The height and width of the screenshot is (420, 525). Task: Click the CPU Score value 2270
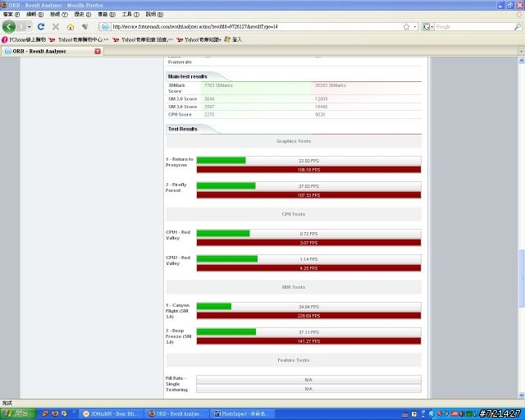[x=209, y=114]
